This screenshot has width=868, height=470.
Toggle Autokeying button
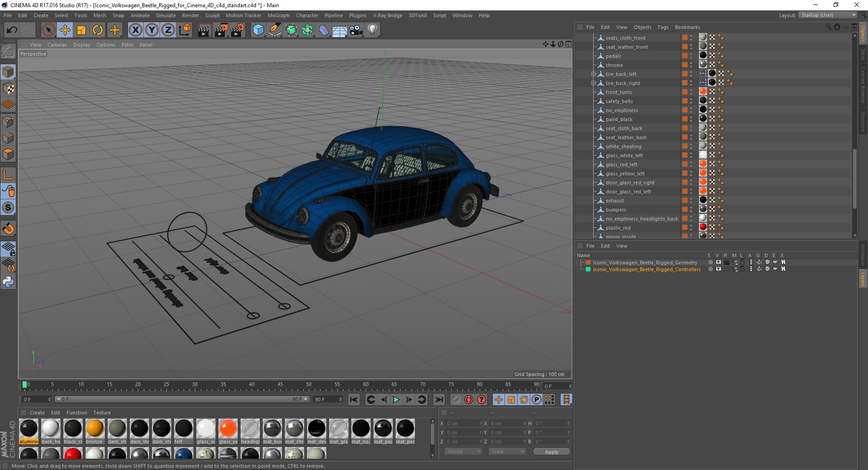coord(469,399)
